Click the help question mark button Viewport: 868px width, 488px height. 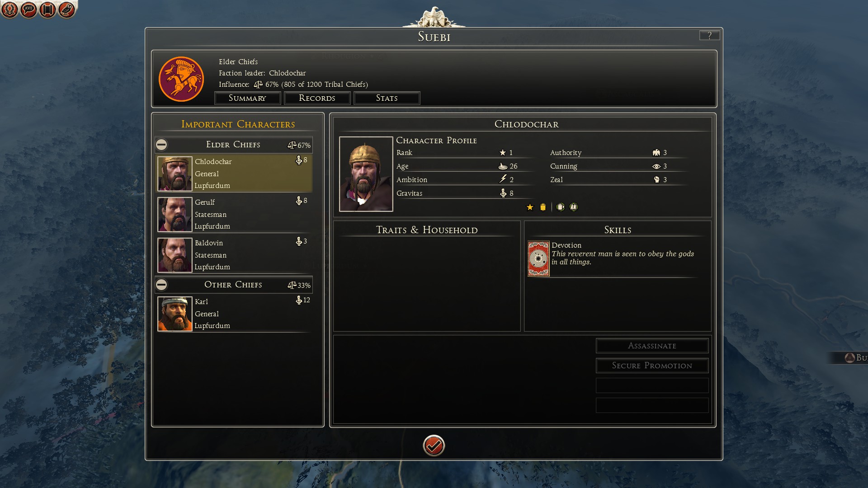[x=709, y=35]
